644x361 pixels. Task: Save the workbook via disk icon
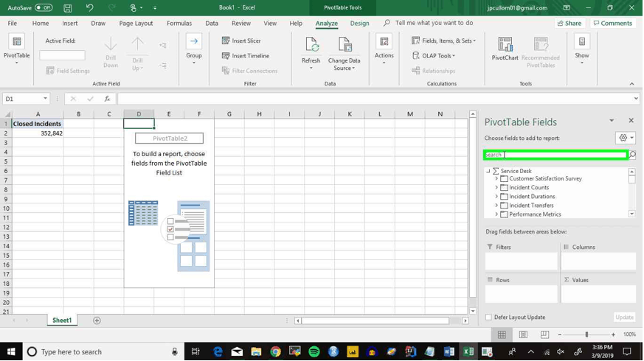[x=68, y=8]
